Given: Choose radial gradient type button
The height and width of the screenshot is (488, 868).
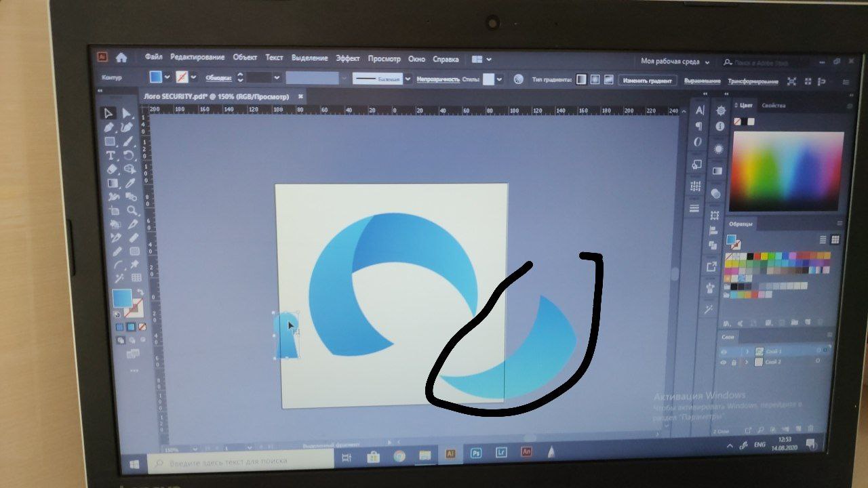Looking at the screenshot, I should coord(595,79).
